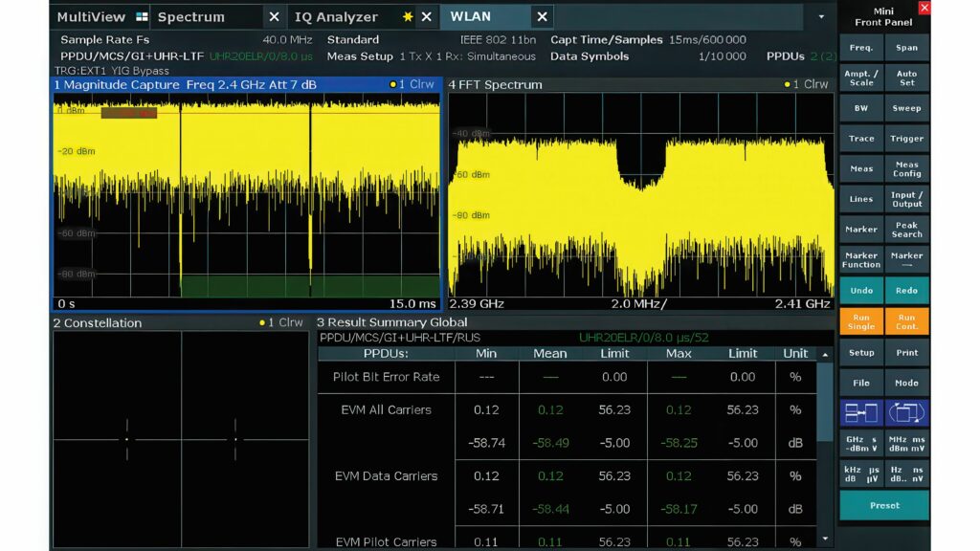The width and height of the screenshot is (980, 551).
Task: Toggle Run Single measurement
Action: [861, 321]
